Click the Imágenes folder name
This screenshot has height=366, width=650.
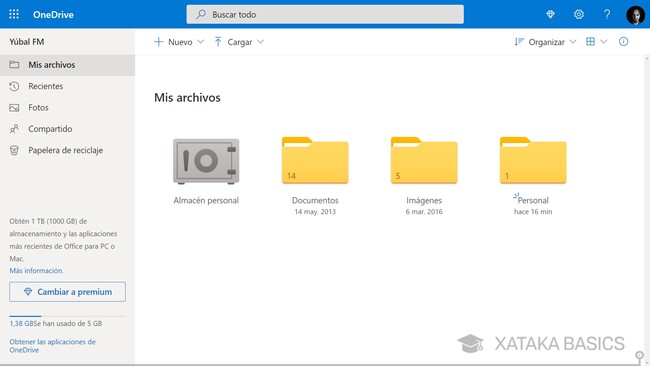pos(424,200)
